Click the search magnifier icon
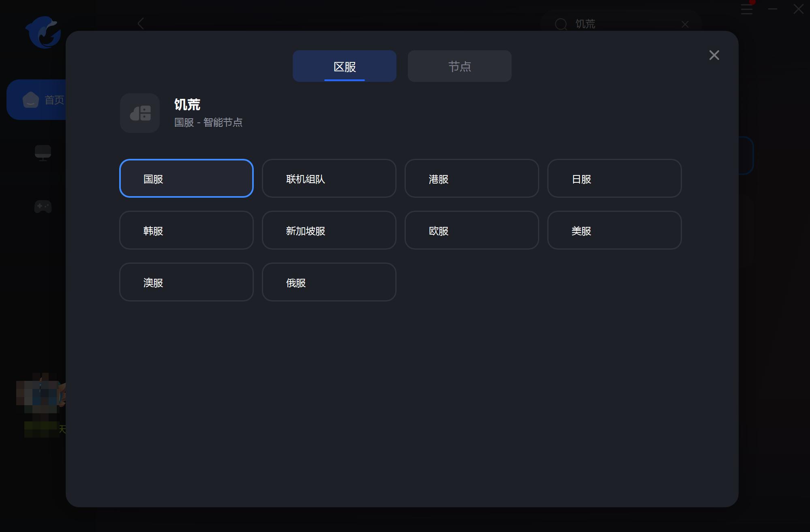 561,24
